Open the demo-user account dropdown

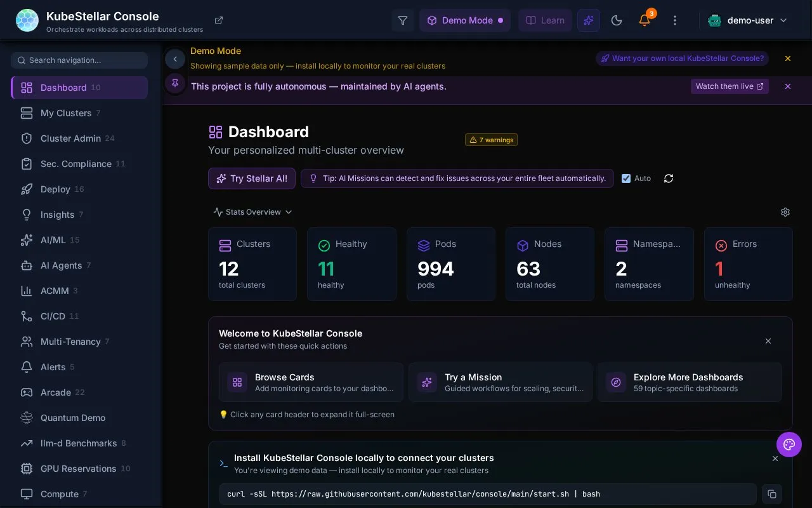click(748, 20)
